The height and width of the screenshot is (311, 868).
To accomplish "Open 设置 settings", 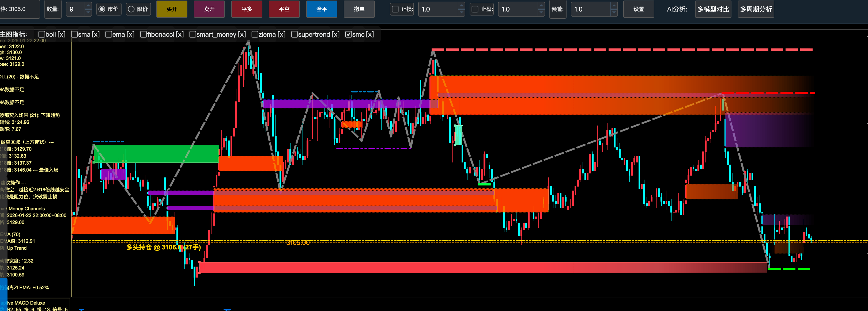I will point(639,9).
